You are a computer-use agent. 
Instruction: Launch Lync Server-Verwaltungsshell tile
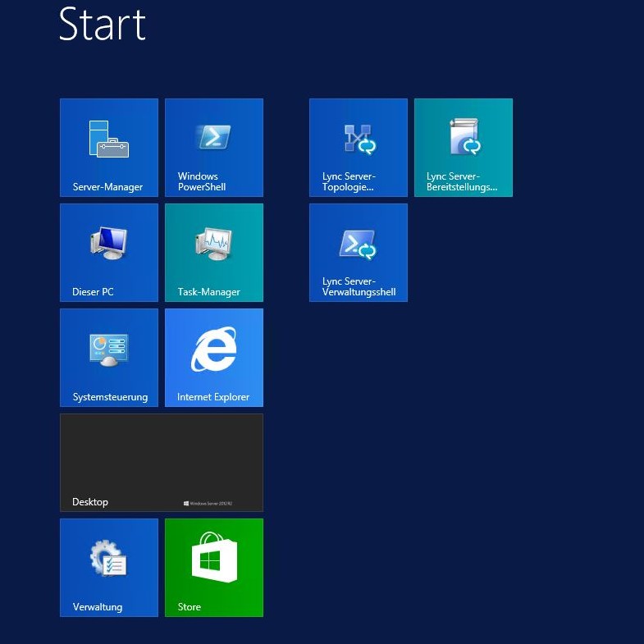[x=359, y=253]
